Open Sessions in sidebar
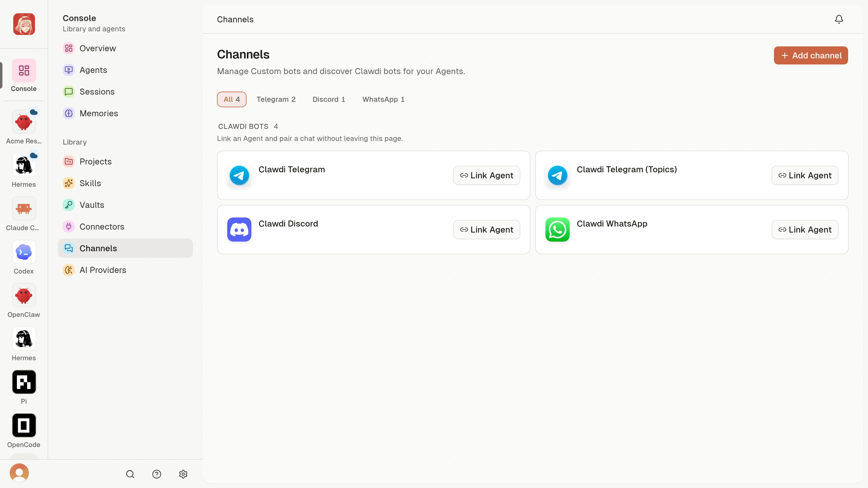 tap(125, 92)
